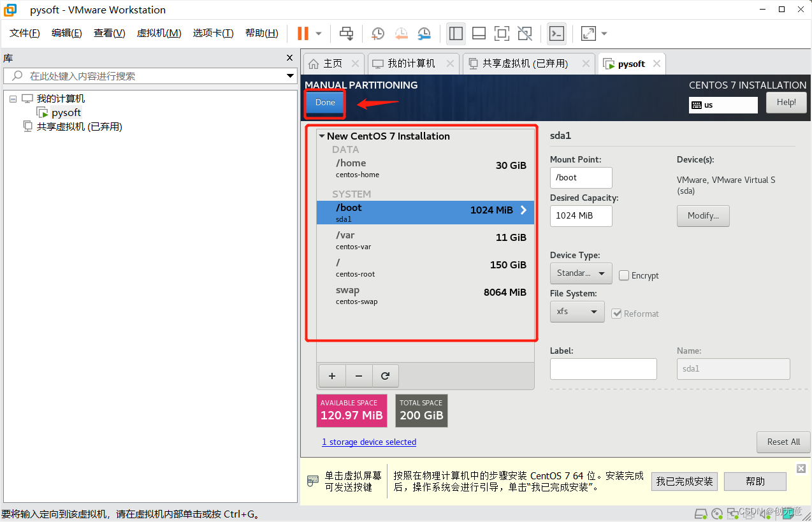Collapse the 我的计算机 tree node

pos(13,99)
